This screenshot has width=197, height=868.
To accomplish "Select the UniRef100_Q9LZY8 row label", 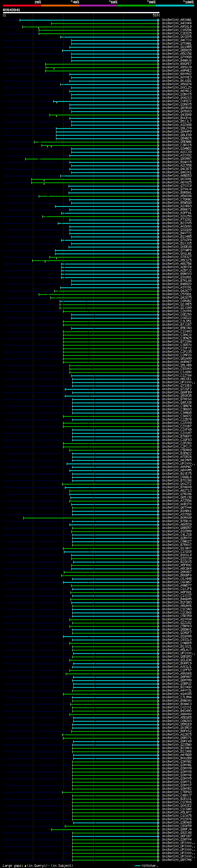I will coord(176,128).
